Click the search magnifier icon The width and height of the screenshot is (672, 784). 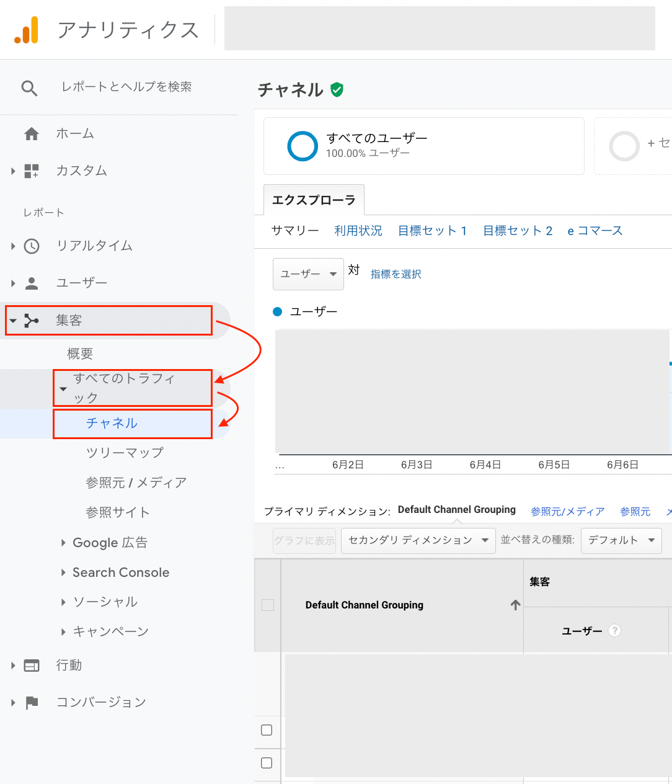(29, 88)
